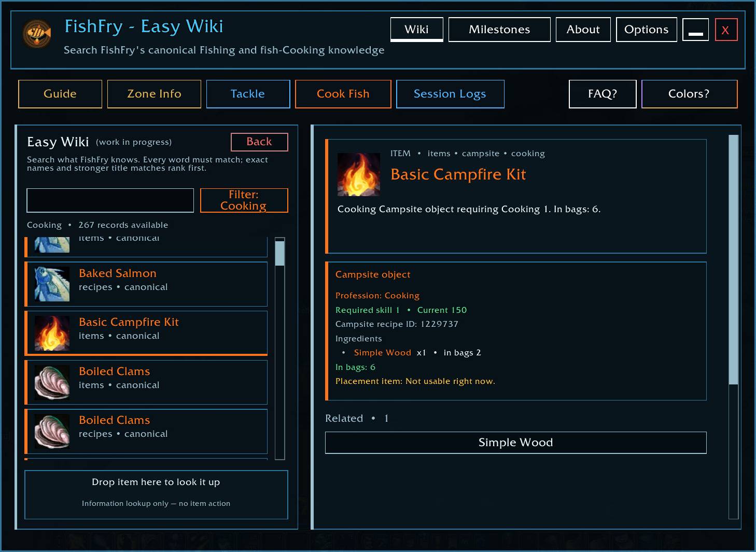Click the large campfire icon in detail panel
Image resolution: width=756 pixels, height=552 pixels.
click(x=359, y=174)
